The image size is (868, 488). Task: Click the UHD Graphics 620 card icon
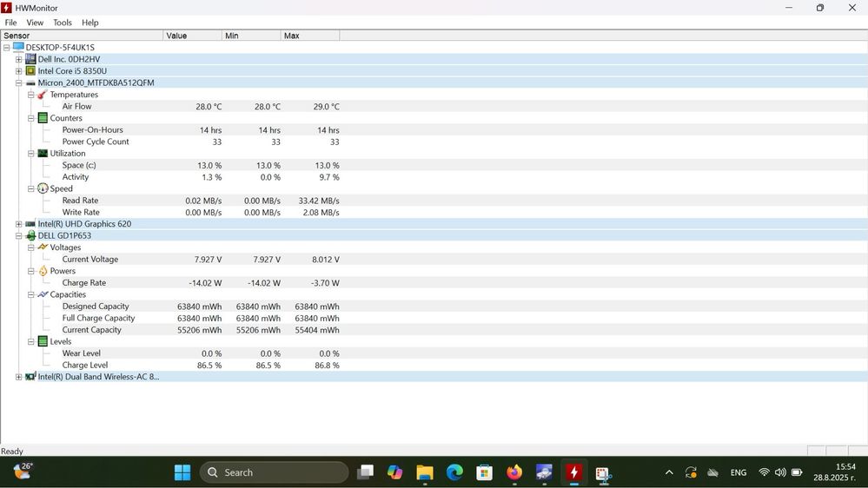pyautogui.click(x=30, y=224)
